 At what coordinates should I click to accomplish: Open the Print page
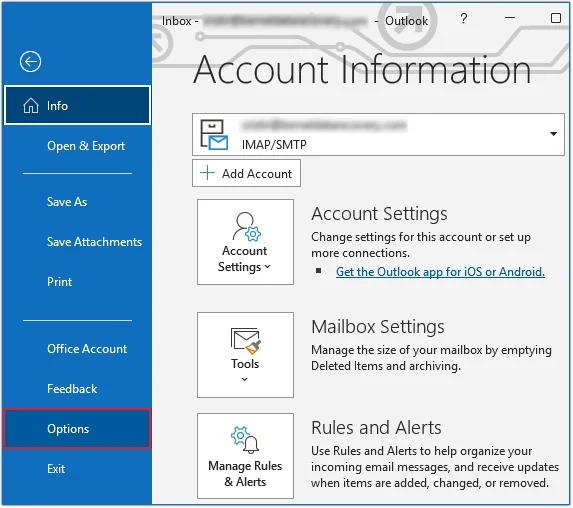tap(60, 282)
